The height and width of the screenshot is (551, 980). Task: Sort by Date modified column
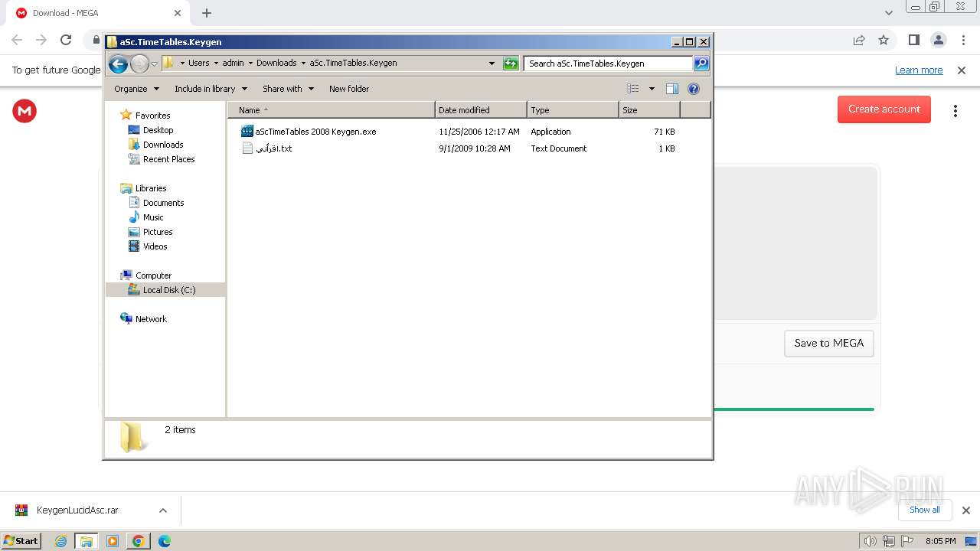(481, 110)
